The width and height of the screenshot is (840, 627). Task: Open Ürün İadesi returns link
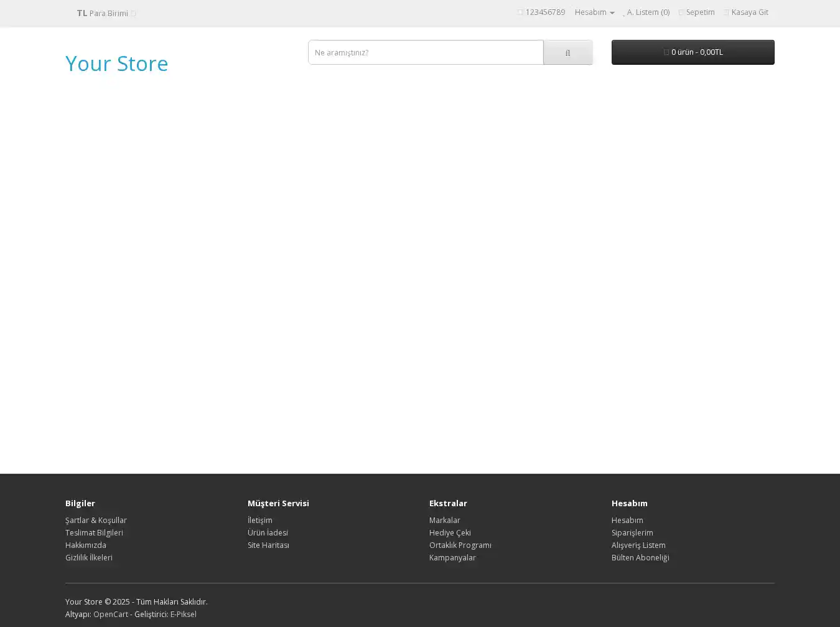[268, 533]
